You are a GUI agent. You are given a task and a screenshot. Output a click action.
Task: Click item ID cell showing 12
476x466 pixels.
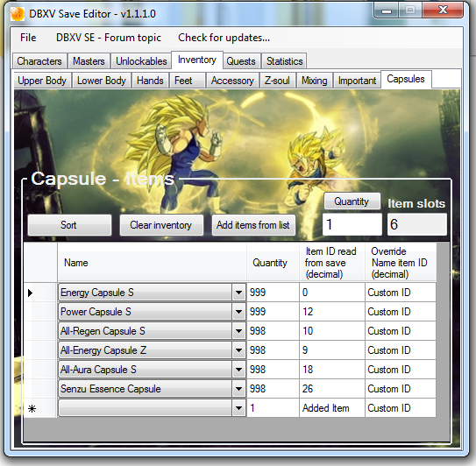click(332, 312)
